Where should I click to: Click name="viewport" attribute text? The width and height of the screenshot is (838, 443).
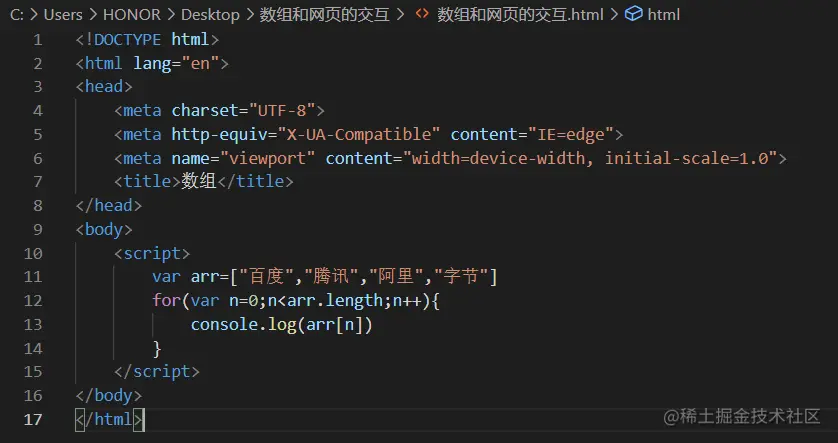click(243, 158)
